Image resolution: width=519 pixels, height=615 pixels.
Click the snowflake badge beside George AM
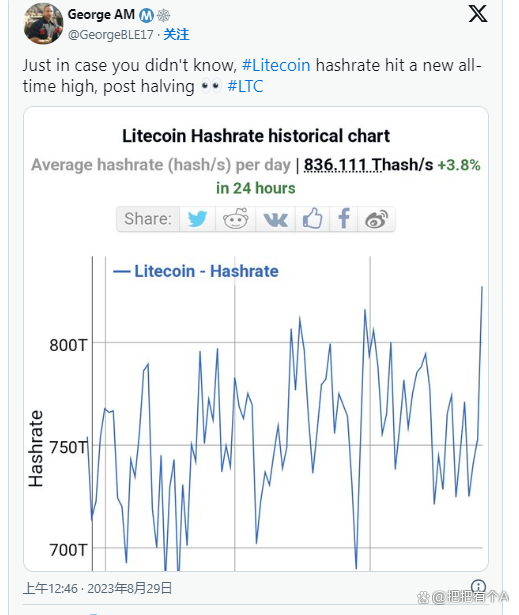163,15
